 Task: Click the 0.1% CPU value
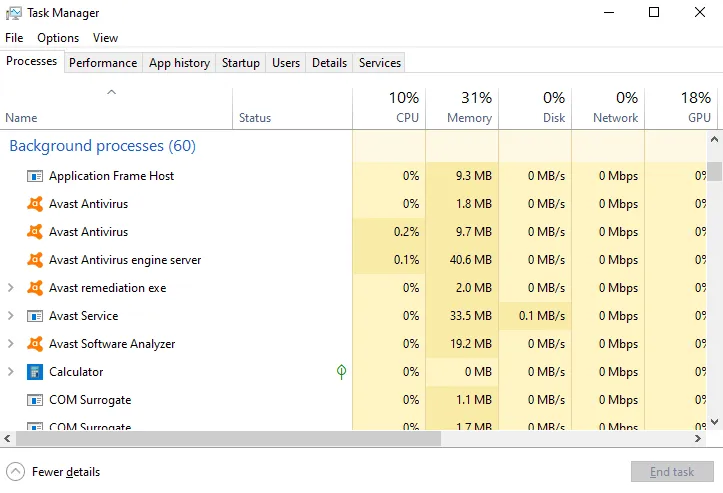406,260
